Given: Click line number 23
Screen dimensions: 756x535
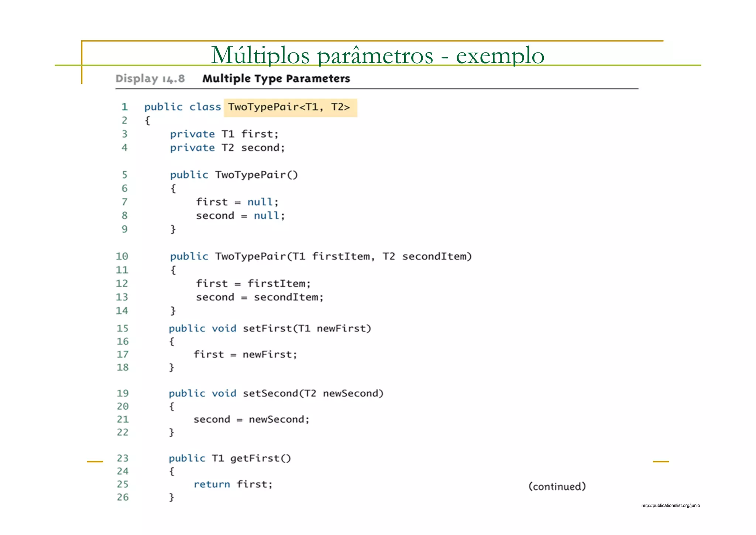Looking at the screenshot, I should tap(123, 459).
